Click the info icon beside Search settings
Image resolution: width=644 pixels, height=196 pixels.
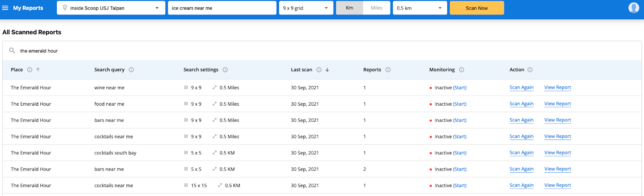pyautogui.click(x=225, y=70)
